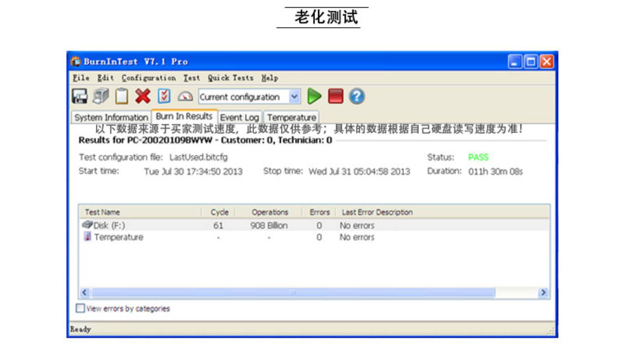Click the duration value 011h 30m 08s
This screenshot has width=617, height=364.
(495, 172)
